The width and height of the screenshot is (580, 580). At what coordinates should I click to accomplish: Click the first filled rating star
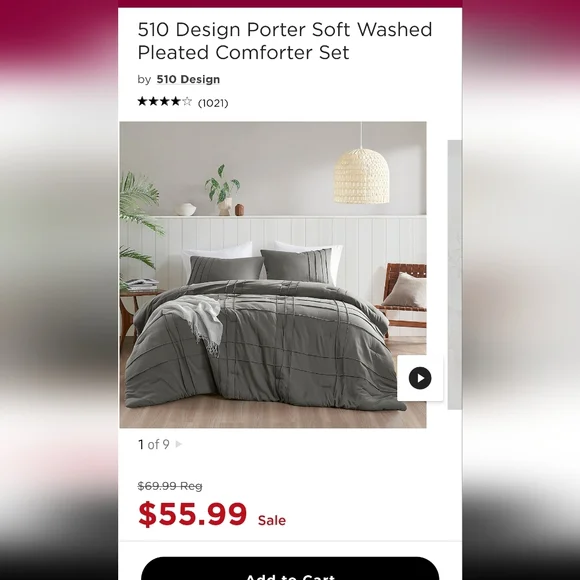pyautogui.click(x=142, y=101)
